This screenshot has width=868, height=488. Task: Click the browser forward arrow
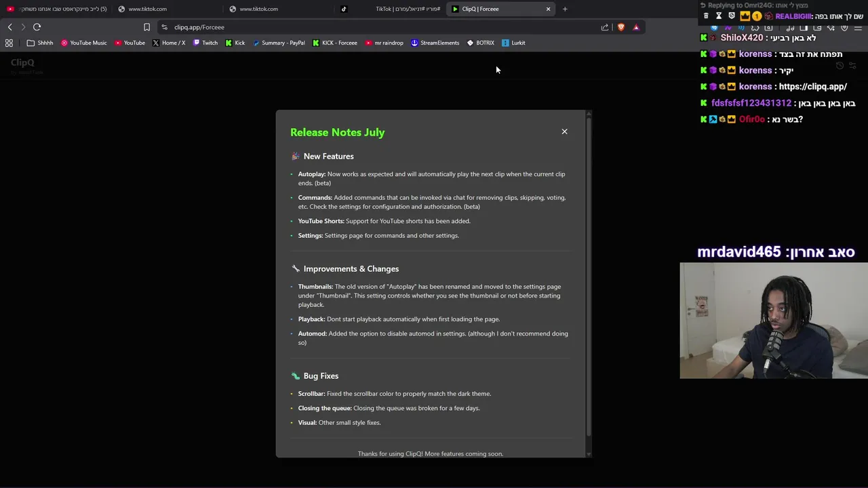click(23, 27)
